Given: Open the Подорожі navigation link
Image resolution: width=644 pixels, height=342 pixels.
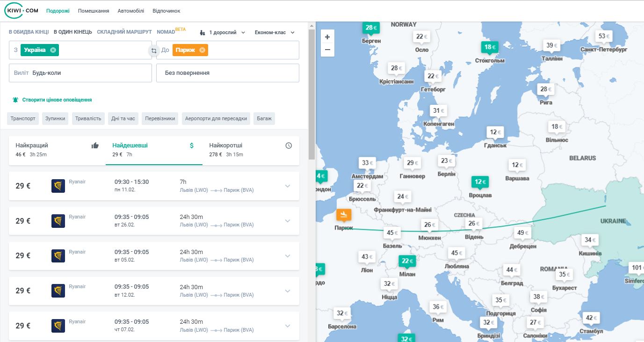Looking at the screenshot, I should (x=58, y=11).
